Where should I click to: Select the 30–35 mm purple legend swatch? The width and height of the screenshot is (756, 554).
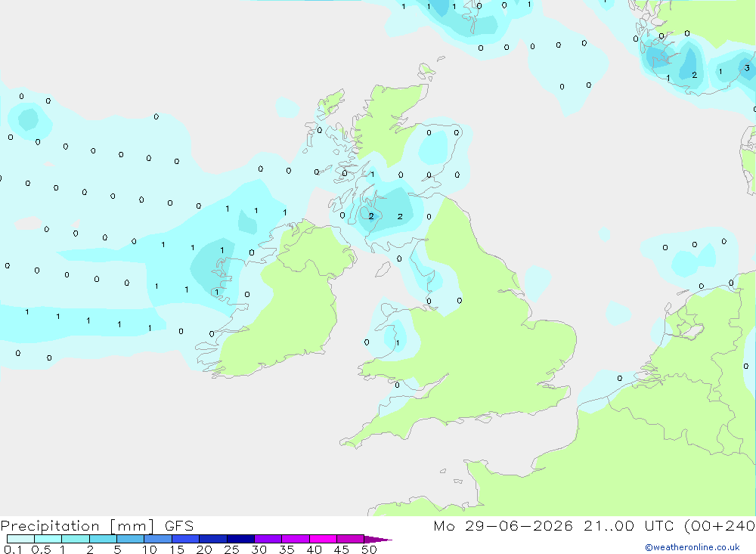click(x=268, y=539)
